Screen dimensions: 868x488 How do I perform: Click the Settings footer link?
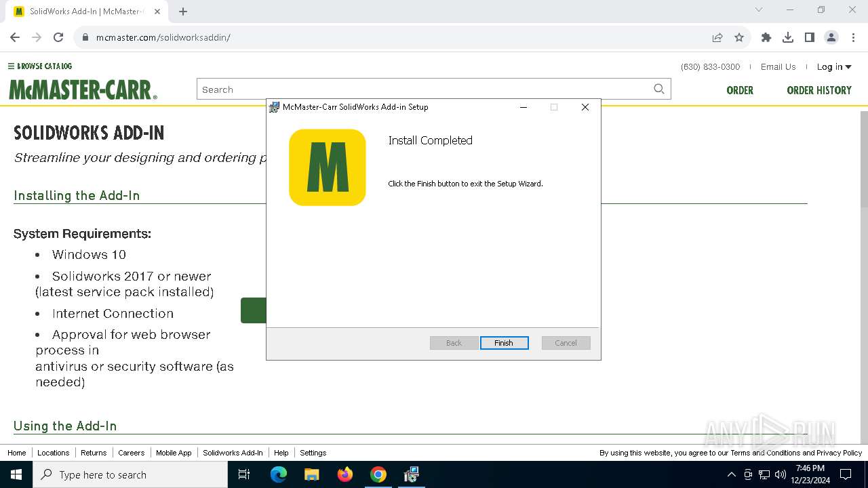click(x=313, y=453)
